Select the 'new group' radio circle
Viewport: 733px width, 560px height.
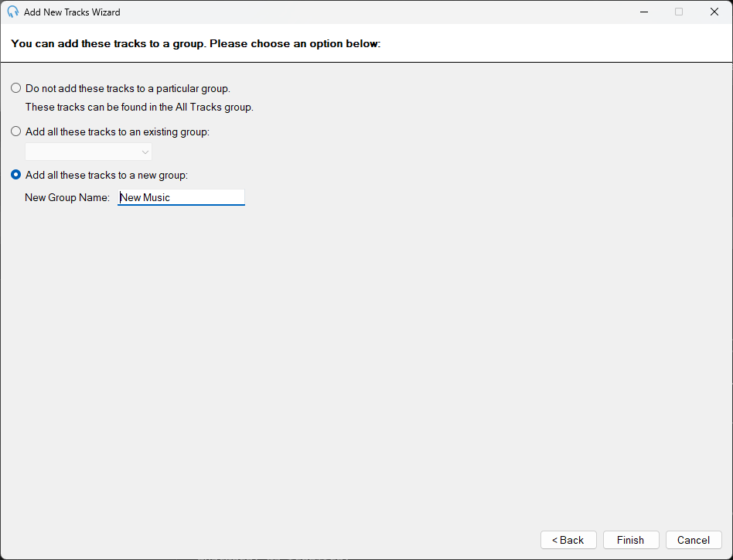[x=16, y=174]
